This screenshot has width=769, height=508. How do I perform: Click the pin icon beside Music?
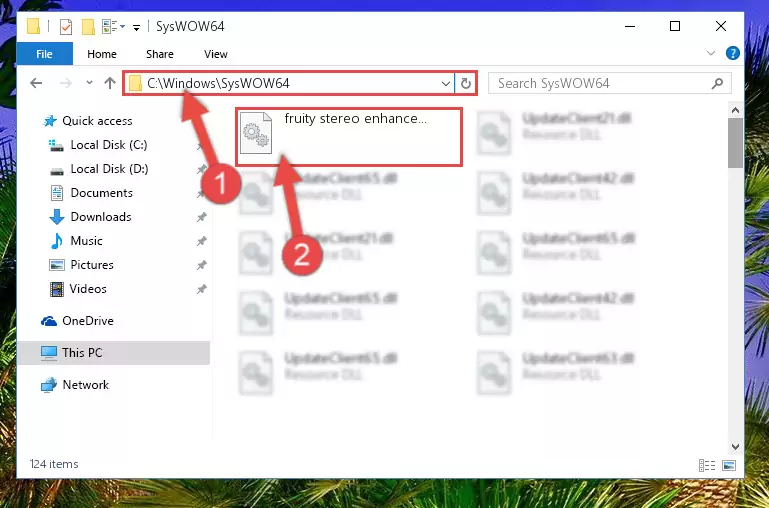pos(202,241)
